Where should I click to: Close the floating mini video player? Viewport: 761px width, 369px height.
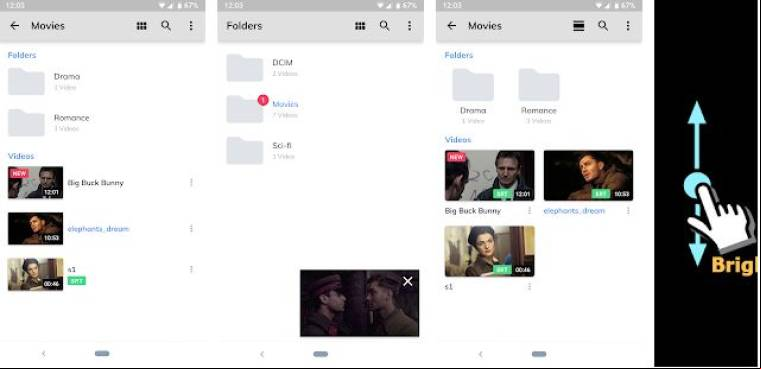pyautogui.click(x=408, y=281)
